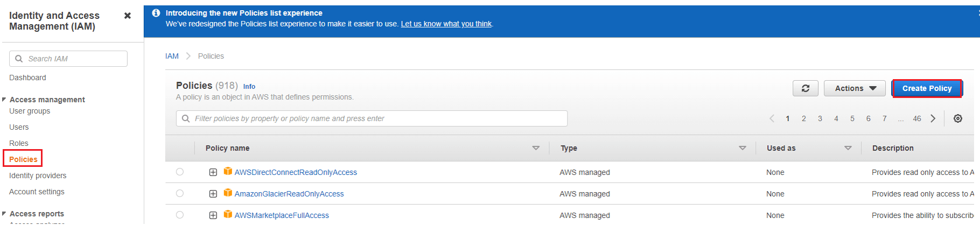Go to page 46 of policies

click(917, 118)
